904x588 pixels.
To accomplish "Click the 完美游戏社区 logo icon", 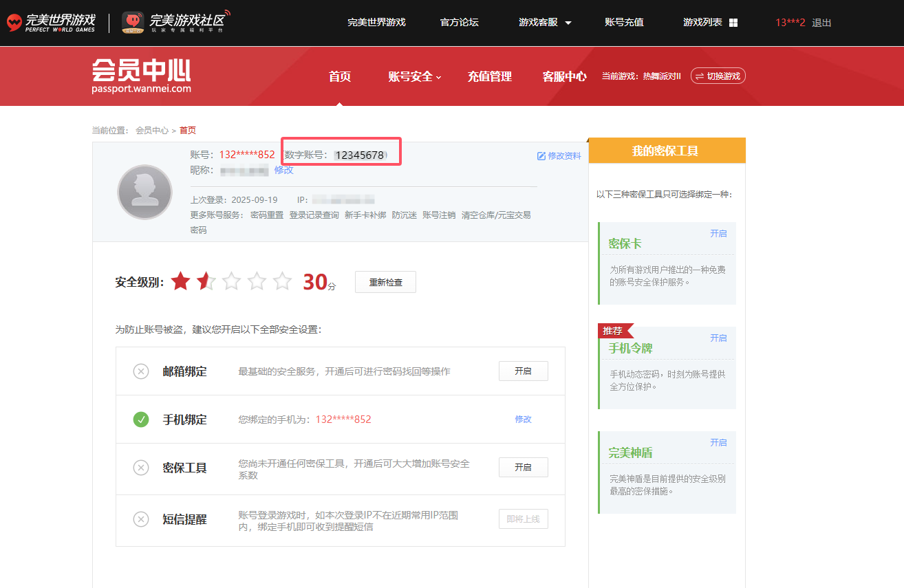I will point(134,23).
